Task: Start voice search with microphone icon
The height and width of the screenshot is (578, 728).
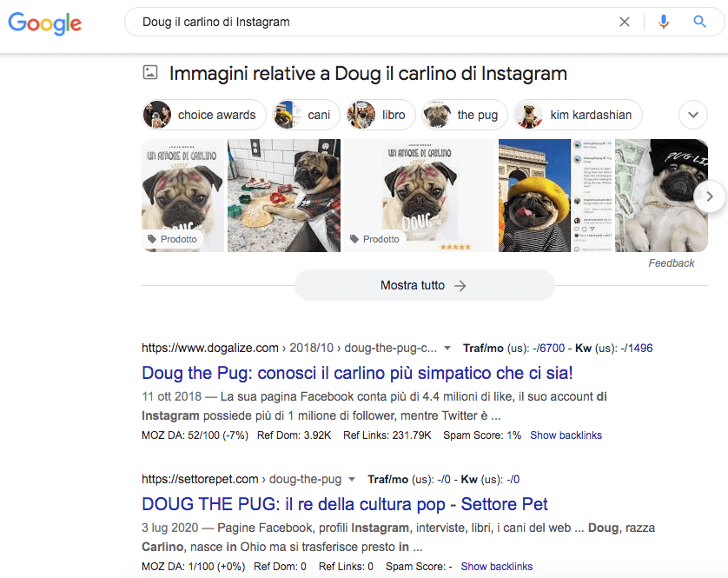Action: (664, 22)
